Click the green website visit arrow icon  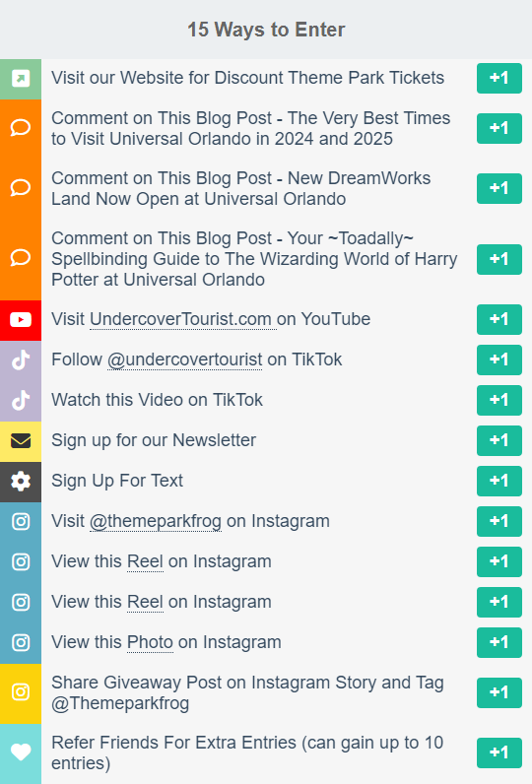pos(21,79)
